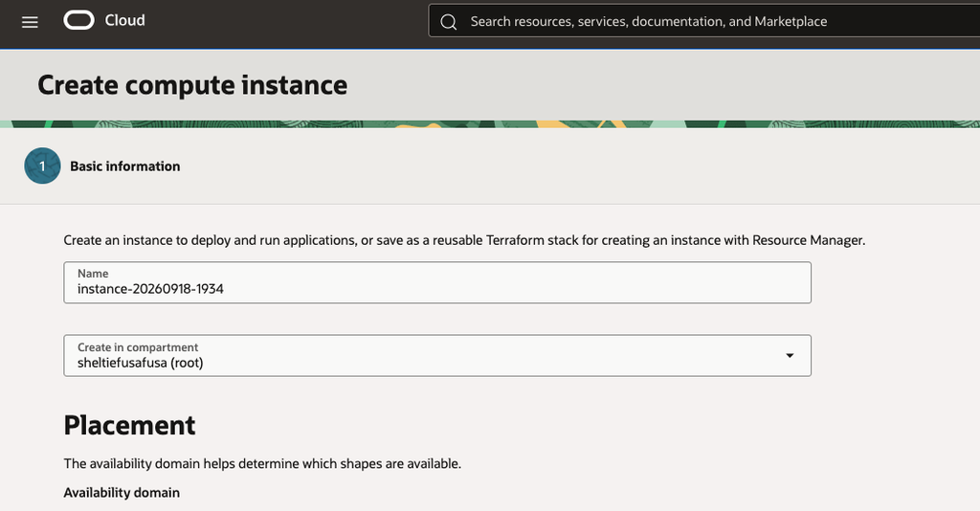Select the step 1 circle badge
The width and height of the screenshot is (980, 511).
coord(42,166)
